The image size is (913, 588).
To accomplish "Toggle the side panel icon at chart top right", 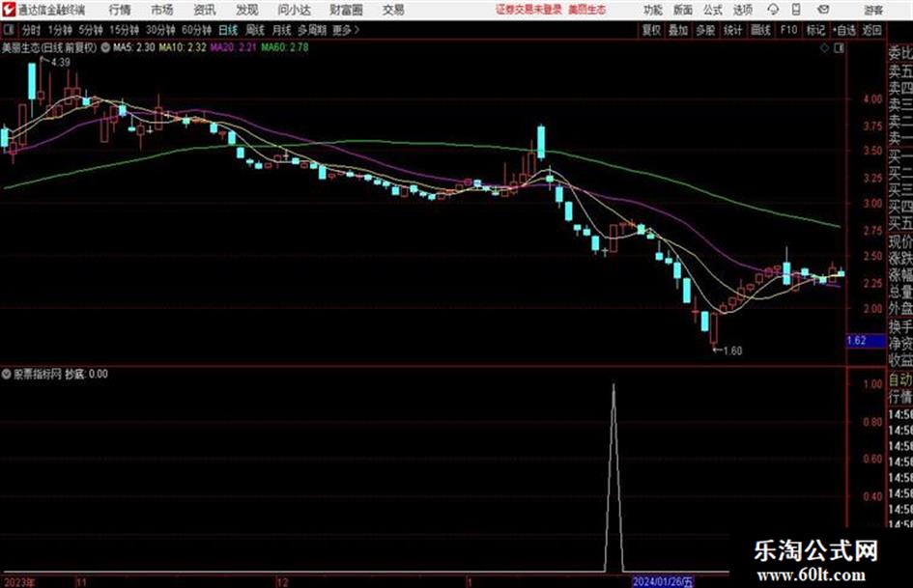I will point(839,48).
